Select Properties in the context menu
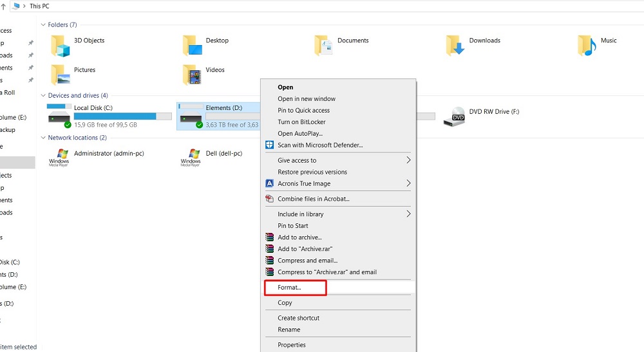Viewport: 644px width, 352px height. point(292,345)
